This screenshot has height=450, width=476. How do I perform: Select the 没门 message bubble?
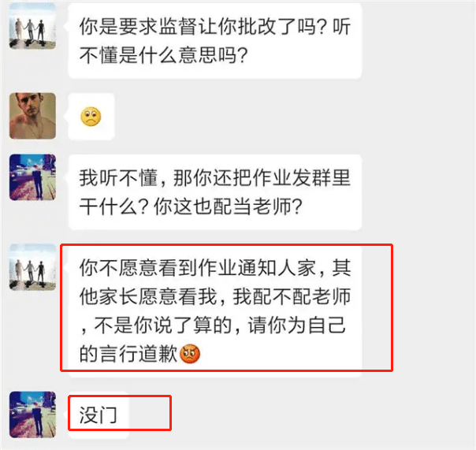tap(99, 415)
